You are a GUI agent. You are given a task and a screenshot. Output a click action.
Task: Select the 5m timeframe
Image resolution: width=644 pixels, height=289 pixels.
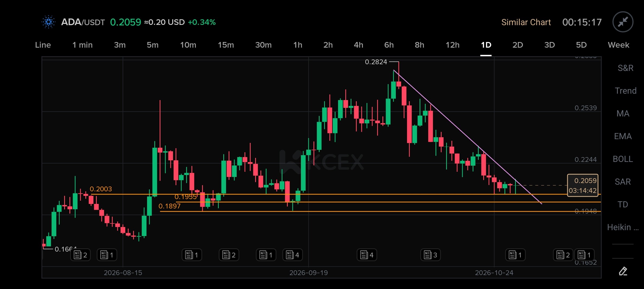coord(152,45)
